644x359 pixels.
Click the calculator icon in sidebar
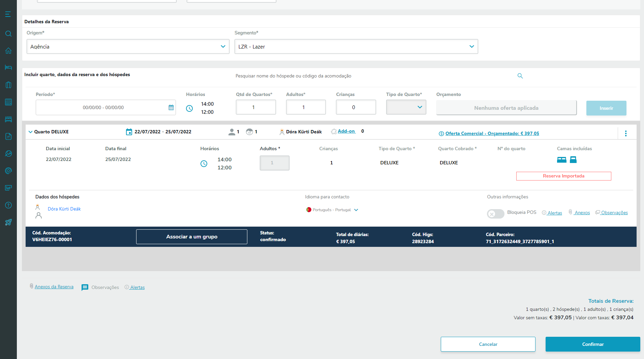8,102
